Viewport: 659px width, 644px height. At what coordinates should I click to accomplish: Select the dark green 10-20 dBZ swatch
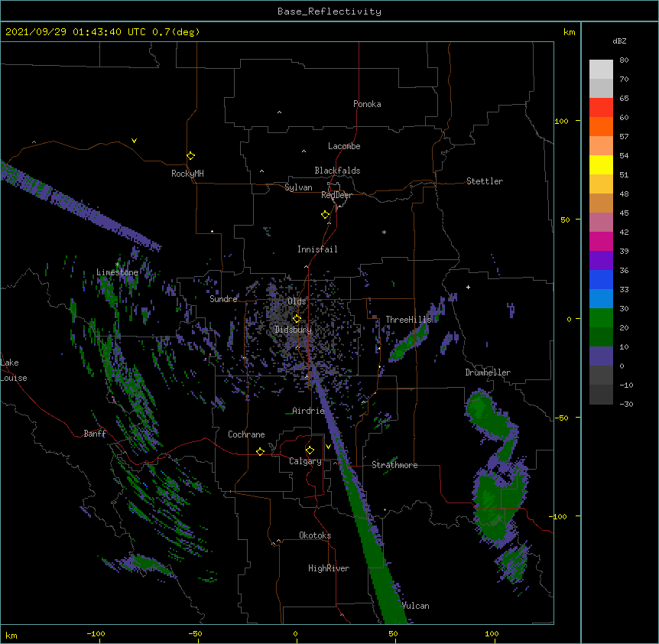(x=601, y=337)
